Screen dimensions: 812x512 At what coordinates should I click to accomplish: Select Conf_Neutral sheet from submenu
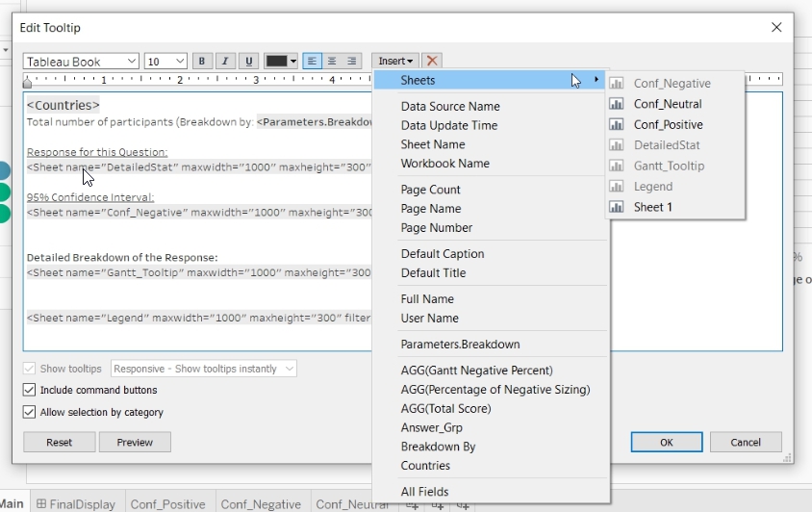(667, 104)
